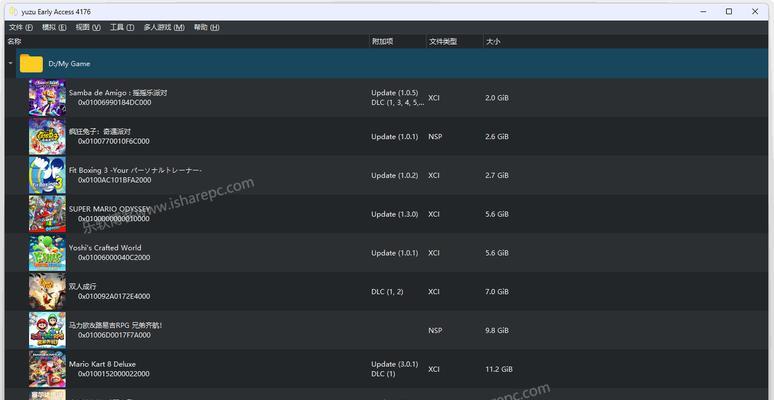Click the 2.7 GiB size value

click(x=497, y=175)
